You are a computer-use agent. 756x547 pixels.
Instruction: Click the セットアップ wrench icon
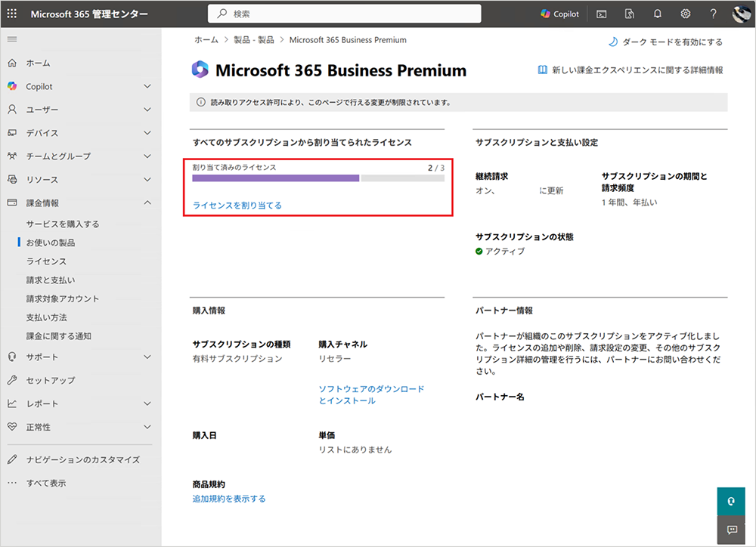click(12, 380)
